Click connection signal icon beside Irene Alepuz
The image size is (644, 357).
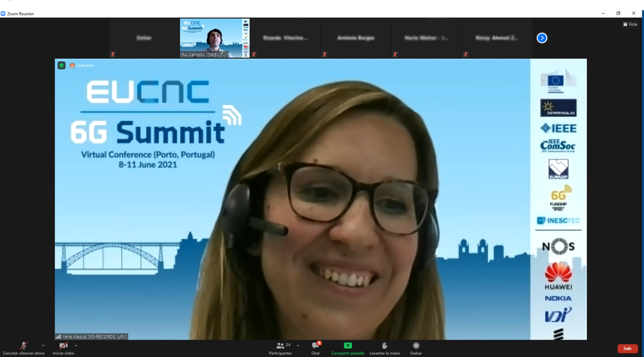(58, 337)
